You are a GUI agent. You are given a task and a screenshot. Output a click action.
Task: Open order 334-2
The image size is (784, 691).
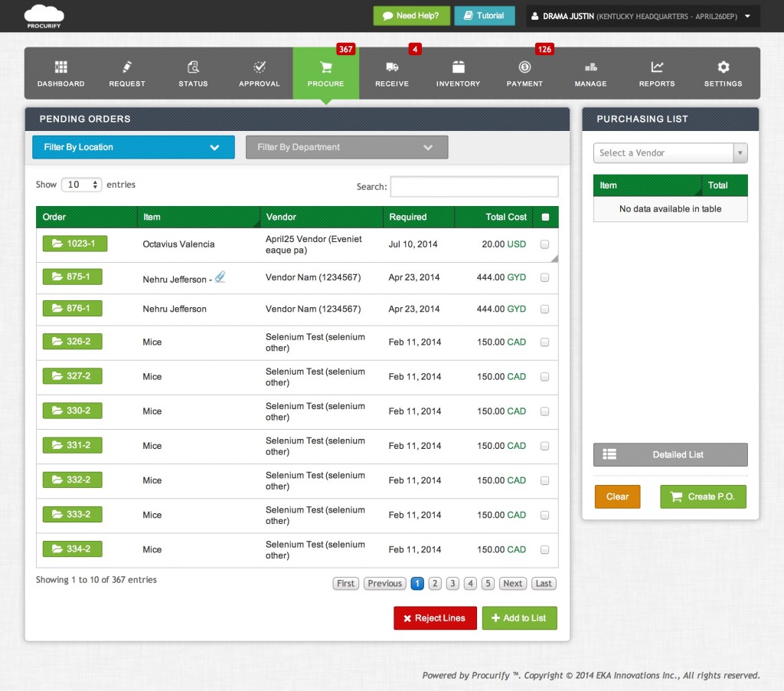(73, 549)
